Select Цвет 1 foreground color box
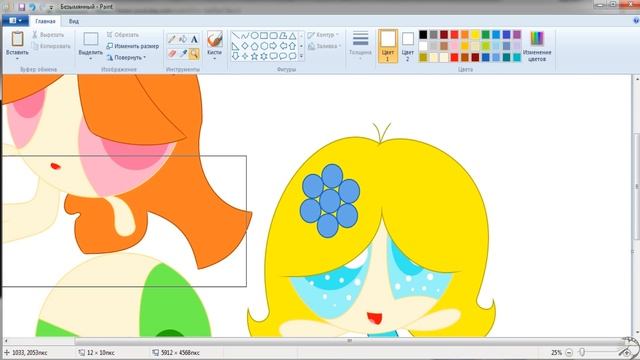The image size is (640, 360). click(x=388, y=46)
